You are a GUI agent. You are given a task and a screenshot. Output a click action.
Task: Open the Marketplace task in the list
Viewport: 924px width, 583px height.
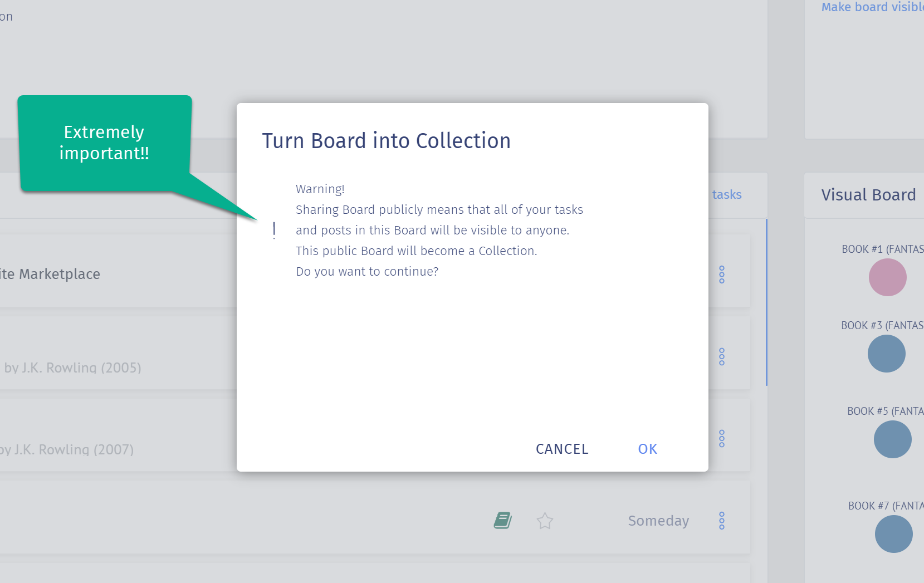[x=50, y=274]
